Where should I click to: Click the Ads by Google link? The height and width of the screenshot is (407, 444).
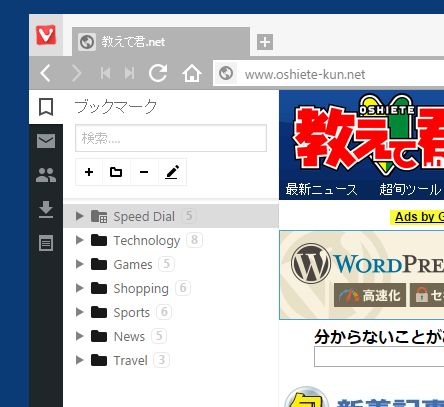click(x=419, y=217)
